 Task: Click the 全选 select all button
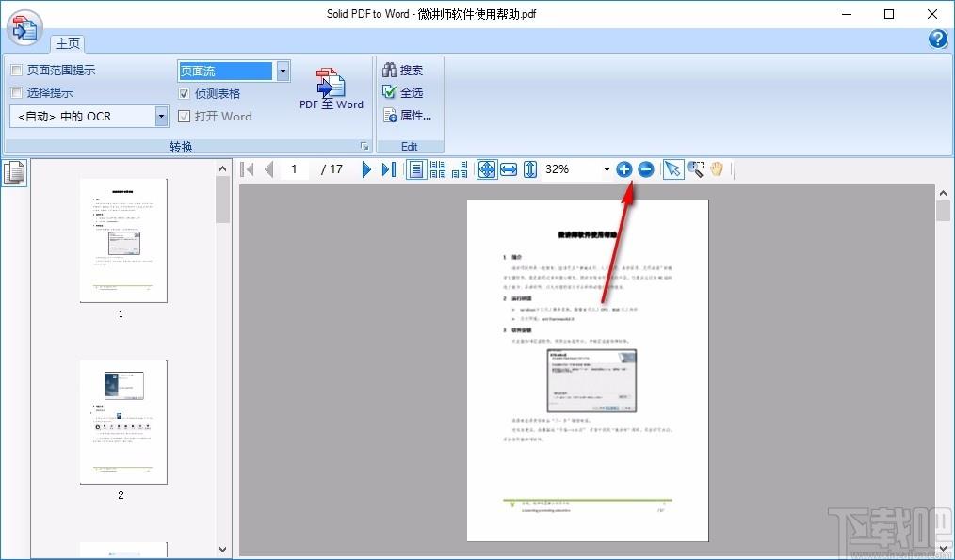(x=402, y=92)
